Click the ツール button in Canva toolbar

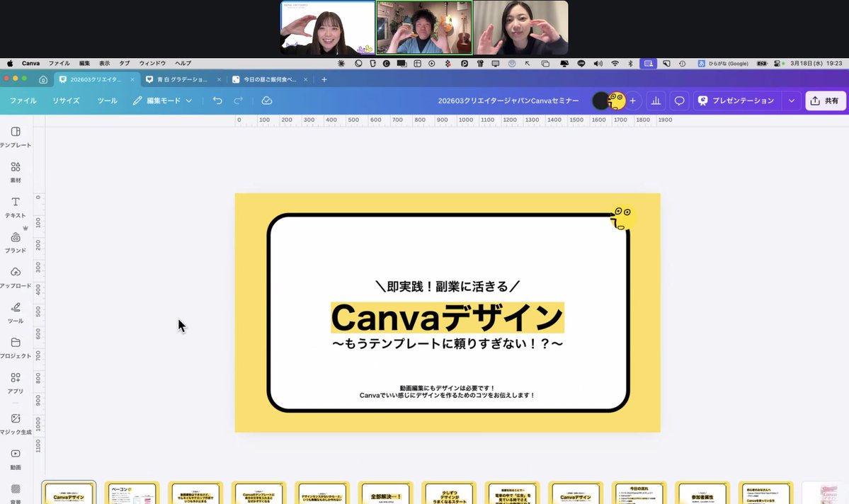click(x=107, y=101)
